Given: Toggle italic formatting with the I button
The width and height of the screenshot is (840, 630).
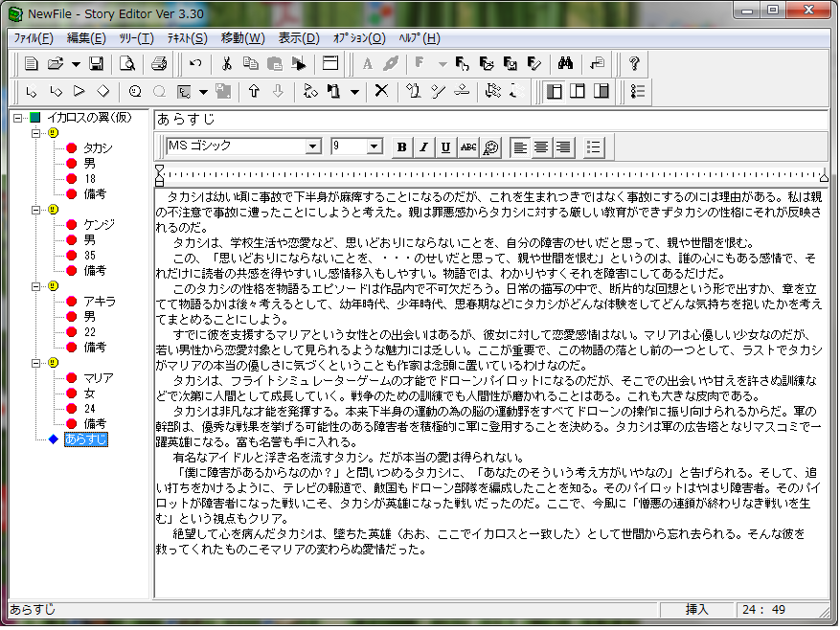Looking at the screenshot, I should pos(423,147).
